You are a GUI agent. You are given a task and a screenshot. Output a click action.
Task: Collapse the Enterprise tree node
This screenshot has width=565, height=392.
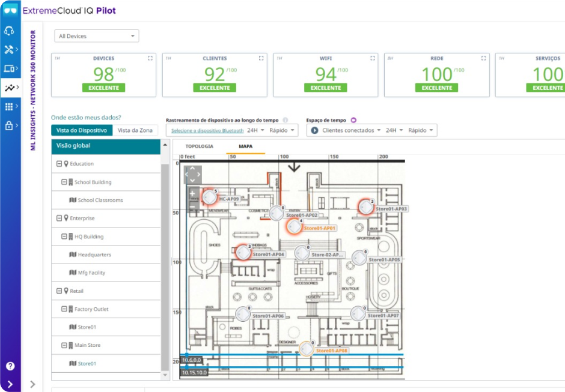tap(59, 218)
